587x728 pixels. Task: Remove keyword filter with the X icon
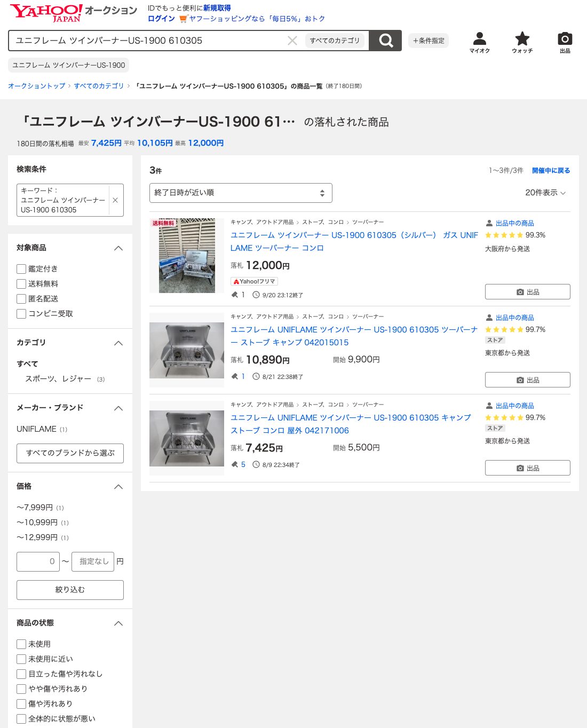[x=115, y=200]
